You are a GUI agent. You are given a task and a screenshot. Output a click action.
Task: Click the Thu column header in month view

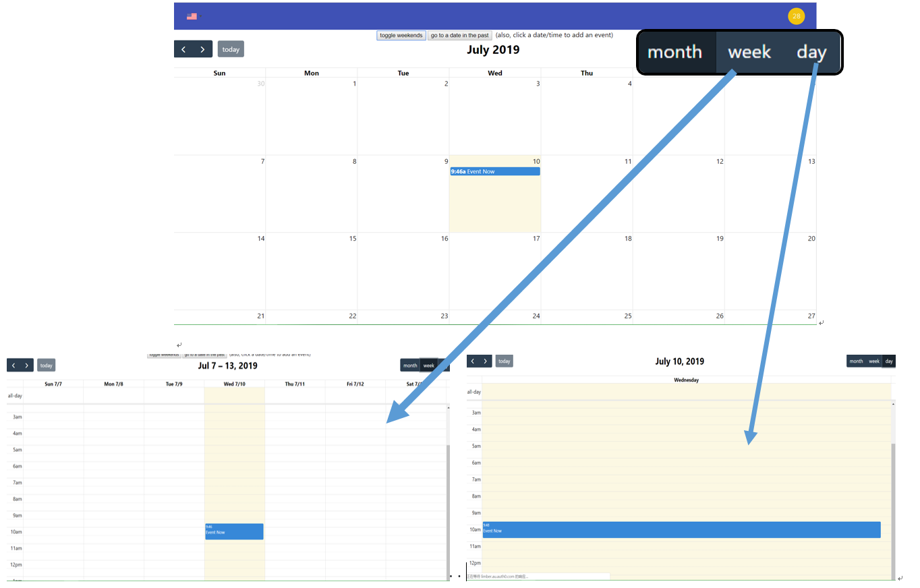coord(587,73)
